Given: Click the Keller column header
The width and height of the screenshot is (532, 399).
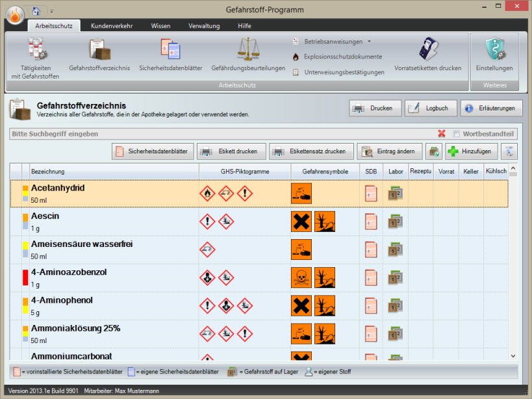Looking at the screenshot, I should [x=471, y=172].
